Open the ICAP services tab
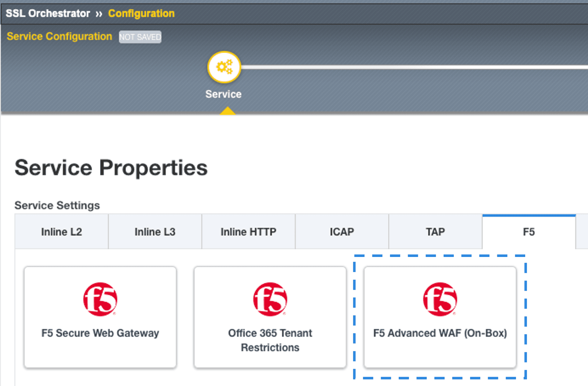Viewport: 588px width, 386px height. click(x=342, y=232)
